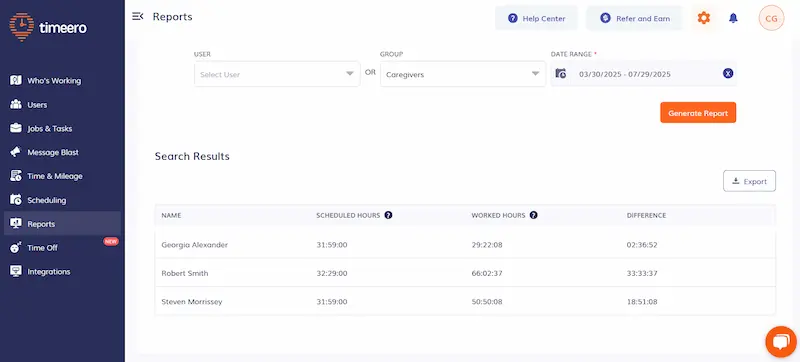Click Robert Smith's worked hours 66:02:37

pyautogui.click(x=487, y=273)
